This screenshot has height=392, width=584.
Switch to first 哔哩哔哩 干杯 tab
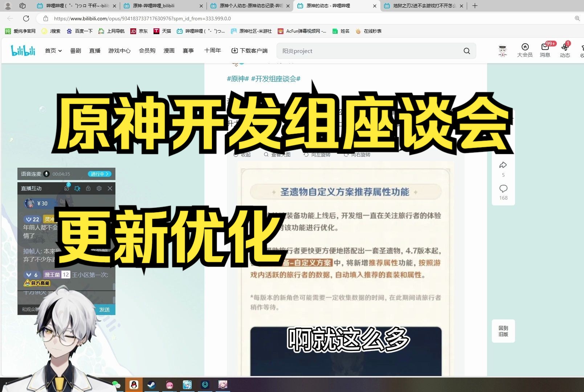pos(76,6)
